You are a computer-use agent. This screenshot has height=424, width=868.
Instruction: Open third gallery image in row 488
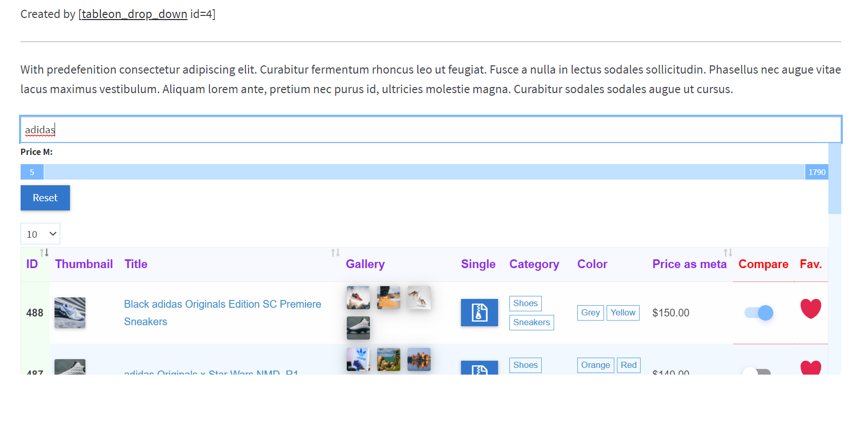[419, 298]
